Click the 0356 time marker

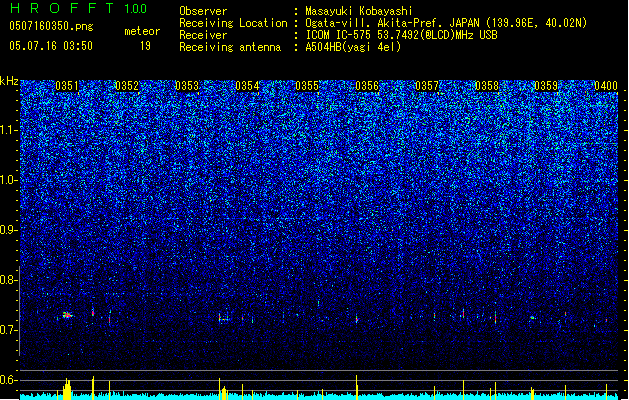367,86
